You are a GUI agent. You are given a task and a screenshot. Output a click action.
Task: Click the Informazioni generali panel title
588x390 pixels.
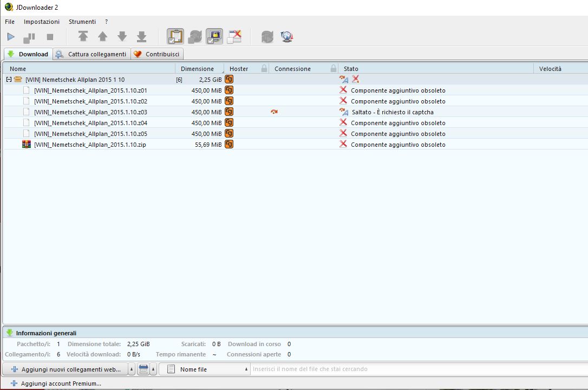click(x=46, y=333)
